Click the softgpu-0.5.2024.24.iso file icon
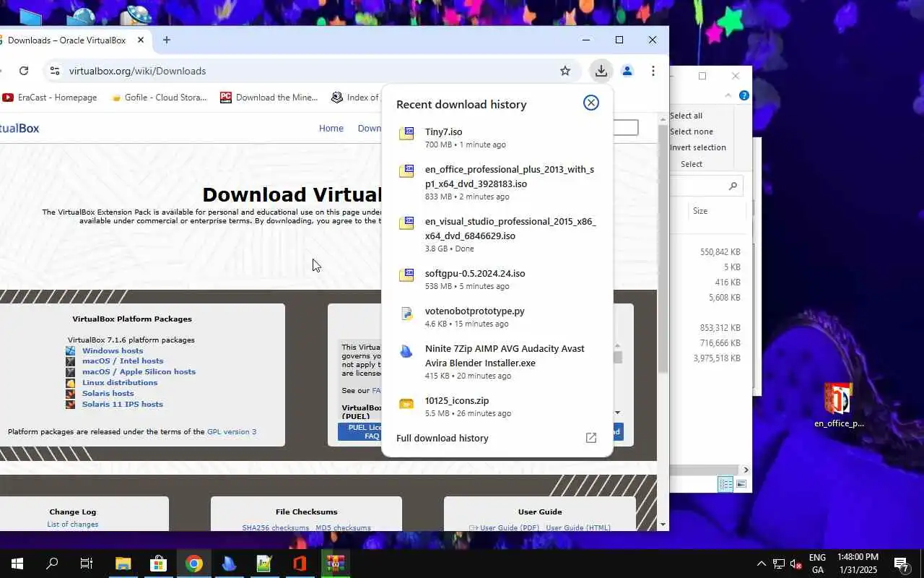Viewport: 924px width, 578px height. [406, 275]
